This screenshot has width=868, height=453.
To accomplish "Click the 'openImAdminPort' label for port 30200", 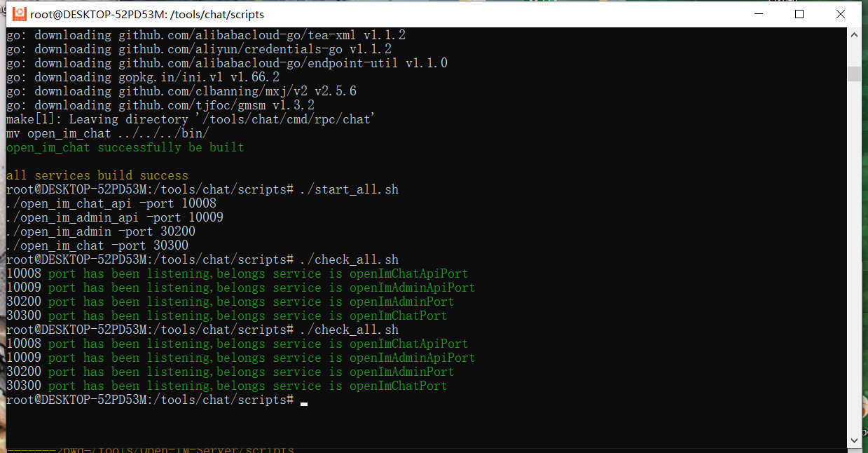I will [x=401, y=301].
